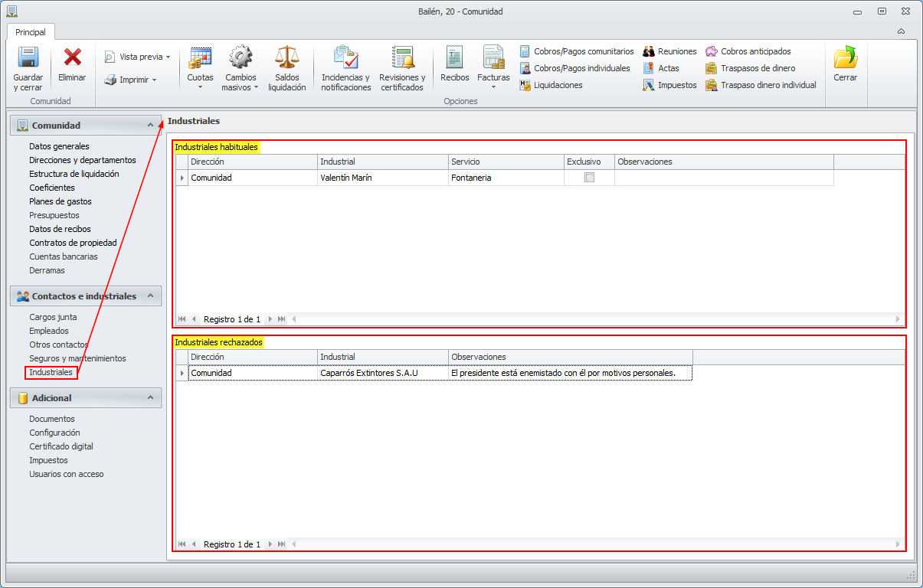Collapse the ribbon with the chevron
923x588 pixels.
click(902, 32)
